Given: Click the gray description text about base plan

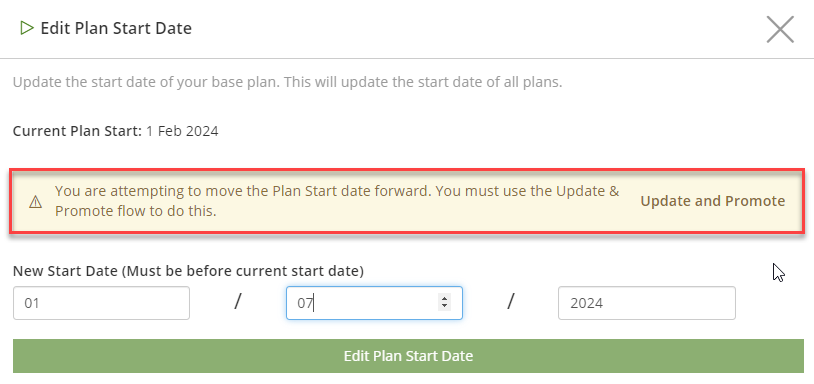Looking at the screenshot, I should (x=288, y=83).
